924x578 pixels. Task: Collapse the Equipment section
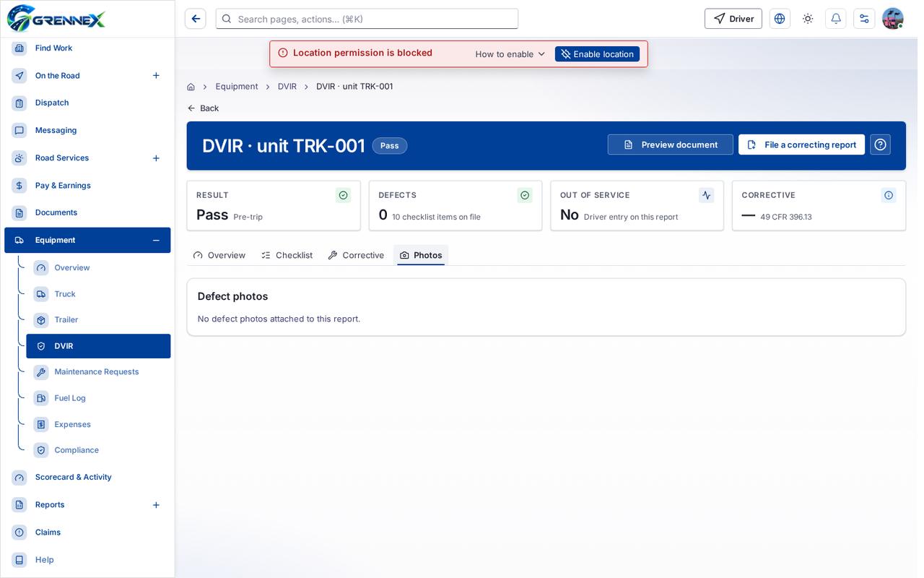click(x=156, y=241)
